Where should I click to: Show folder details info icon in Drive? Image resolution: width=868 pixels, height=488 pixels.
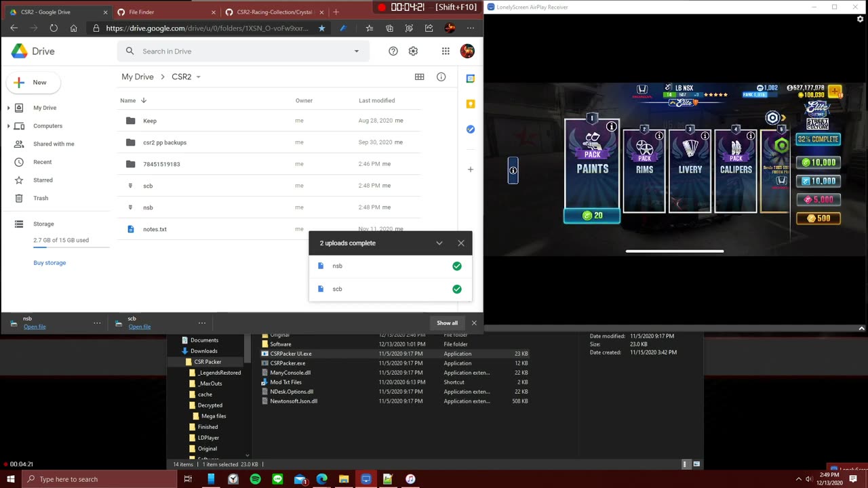(x=441, y=77)
